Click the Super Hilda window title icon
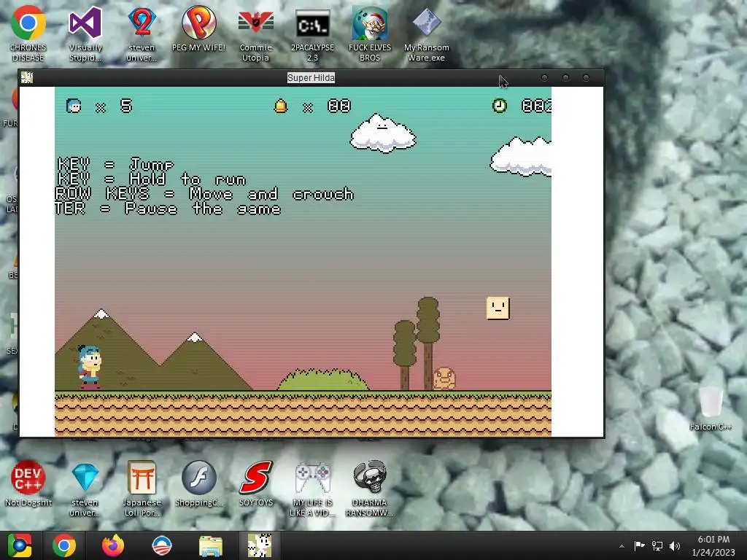This screenshot has width=747, height=560. pos(27,77)
